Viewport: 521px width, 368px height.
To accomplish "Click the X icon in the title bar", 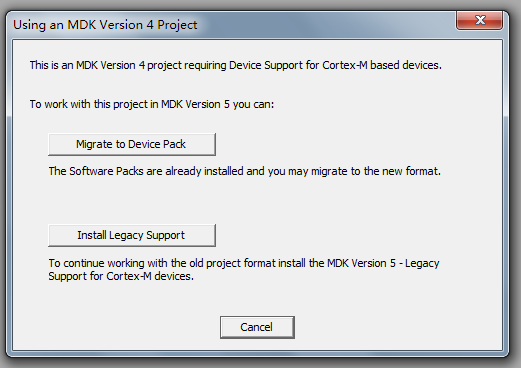I will pos(479,20).
